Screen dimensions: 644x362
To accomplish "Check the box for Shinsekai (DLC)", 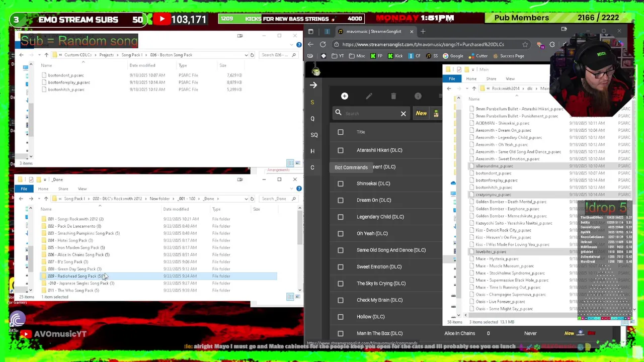I will click(x=341, y=184).
